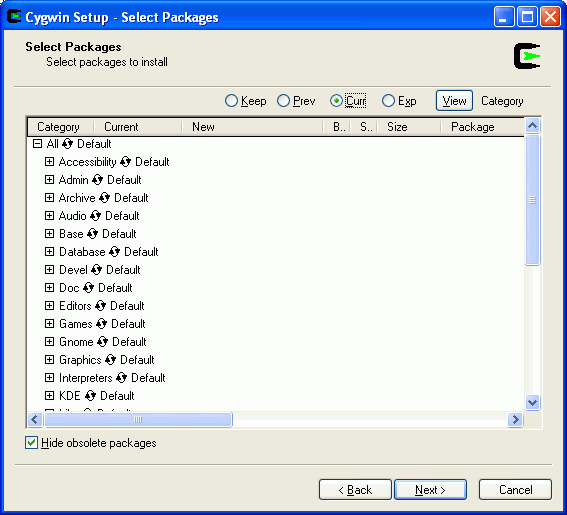This screenshot has height=515, width=567.
Task: Go back with the Back button
Action: (355, 490)
